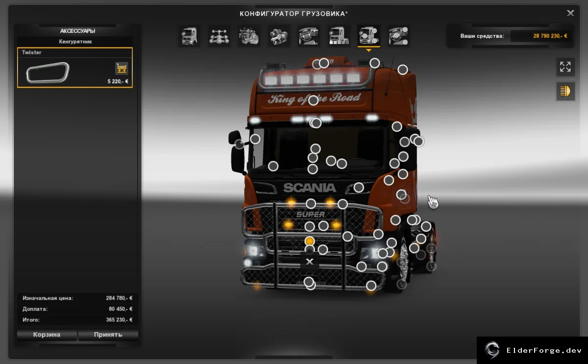Select the exterior accessories tab icon
This screenshot has height=364, width=588.
click(368, 36)
